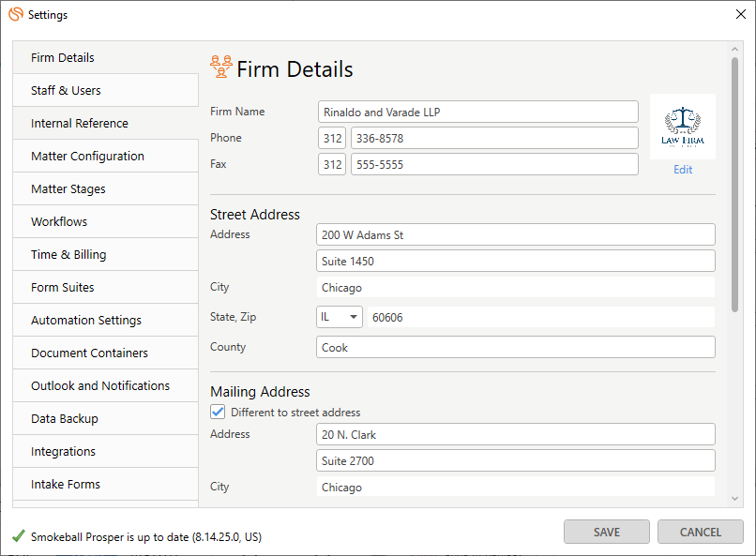The height and width of the screenshot is (556, 756).
Task: Open the Data Backup section
Action: coord(64,418)
